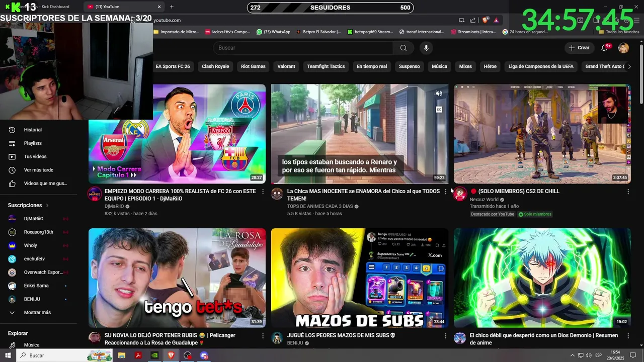Open options menu for CS2 DE CHILL video
Viewport: 644px width, 362px height.
[628, 192]
